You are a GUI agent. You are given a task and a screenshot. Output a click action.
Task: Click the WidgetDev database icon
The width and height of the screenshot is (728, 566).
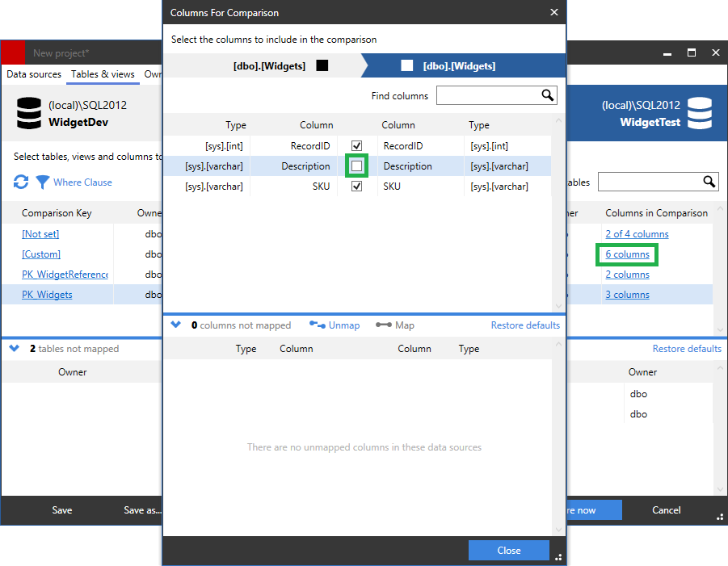click(29, 112)
